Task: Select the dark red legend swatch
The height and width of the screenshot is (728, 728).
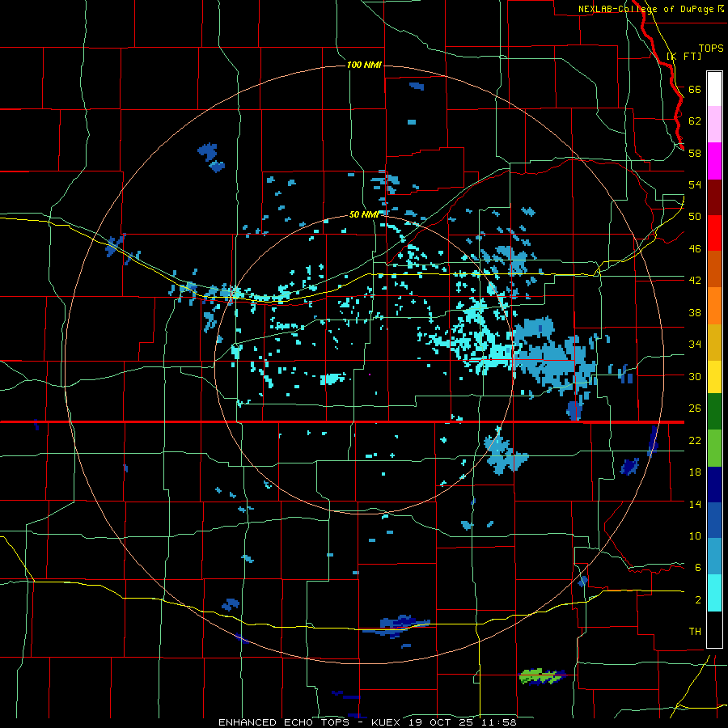Action: click(714, 197)
